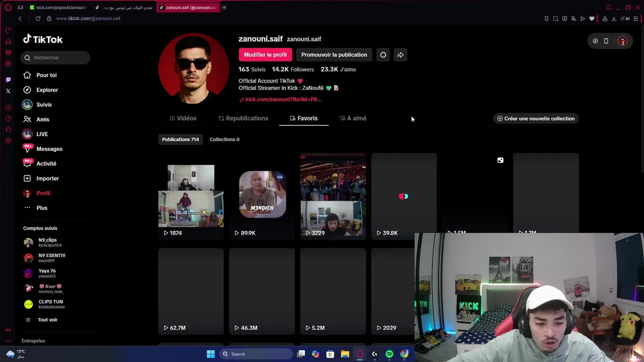Viewport: 644px width, 362px height.
Task: Open the kick.com/zanouni bio link
Action: click(280, 100)
